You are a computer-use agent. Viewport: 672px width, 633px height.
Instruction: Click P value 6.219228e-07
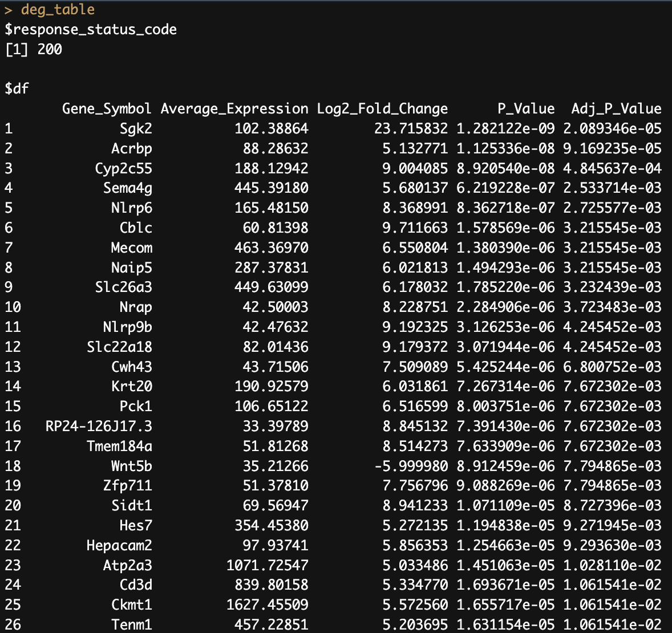tap(506, 188)
